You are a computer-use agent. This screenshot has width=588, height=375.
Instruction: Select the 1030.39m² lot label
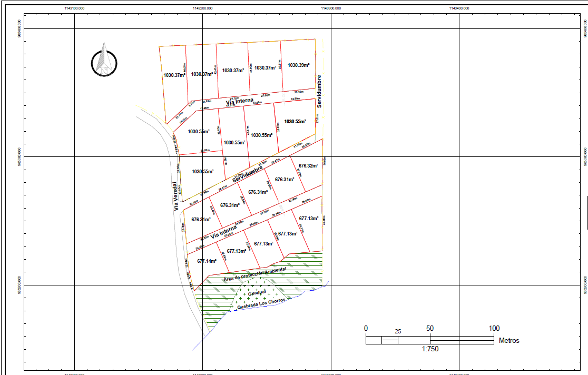298,65
